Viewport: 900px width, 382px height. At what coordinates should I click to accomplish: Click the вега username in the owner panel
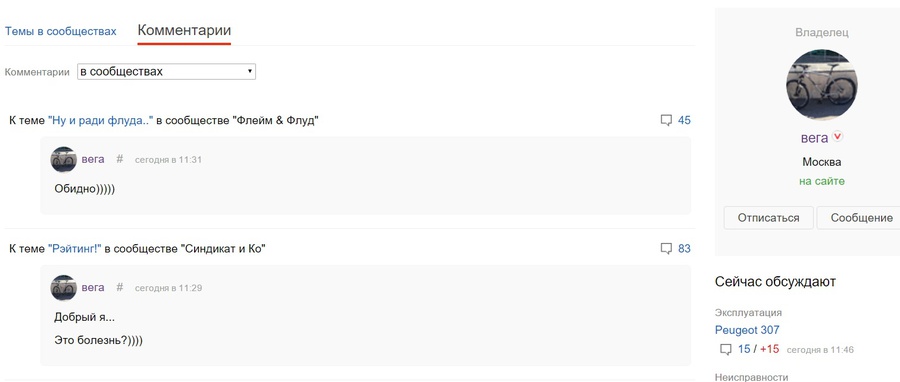pyautogui.click(x=814, y=138)
